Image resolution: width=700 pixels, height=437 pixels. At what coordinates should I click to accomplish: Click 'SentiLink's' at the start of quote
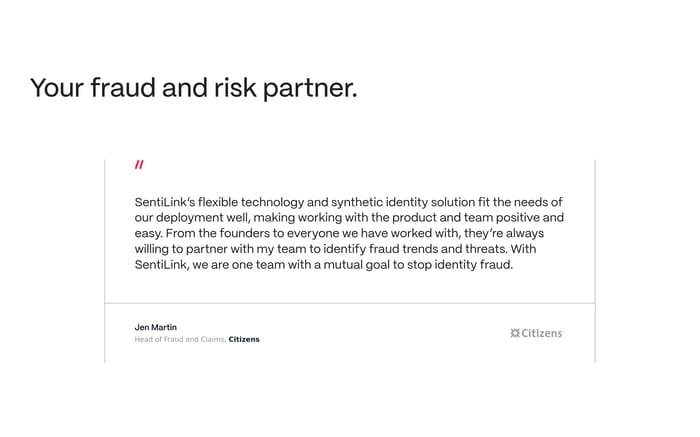tap(164, 201)
